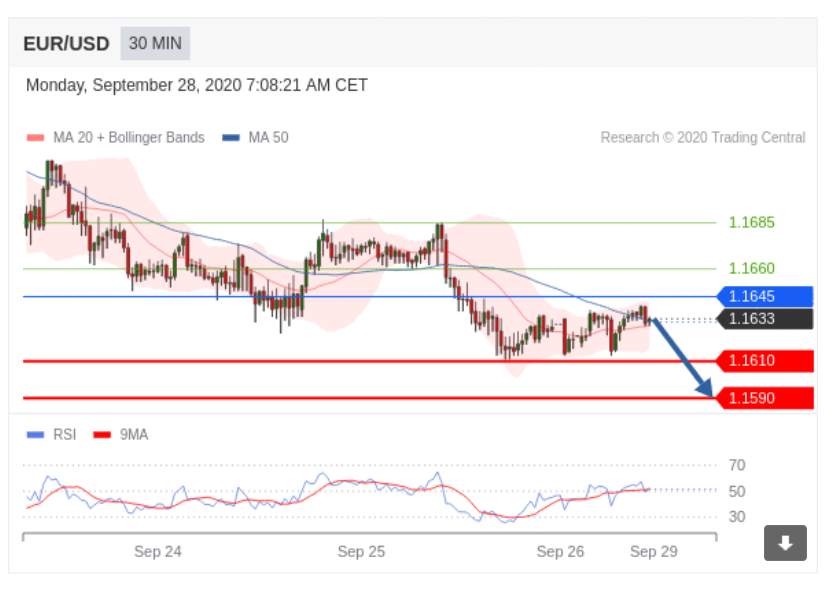Viewport: 833px width, 590px height.
Task: Click the Research © 2020 Trading Central credit
Action: 703,138
